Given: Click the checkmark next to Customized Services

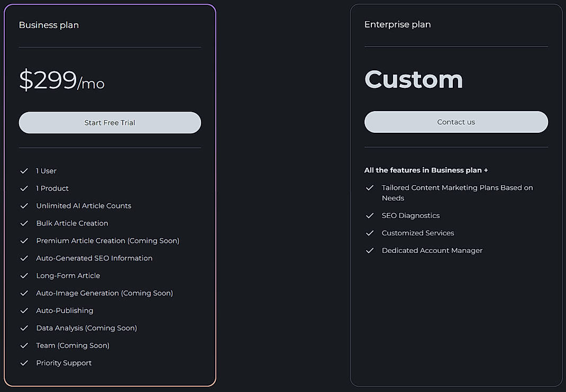Looking at the screenshot, I should pyautogui.click(x=369, y=233).
